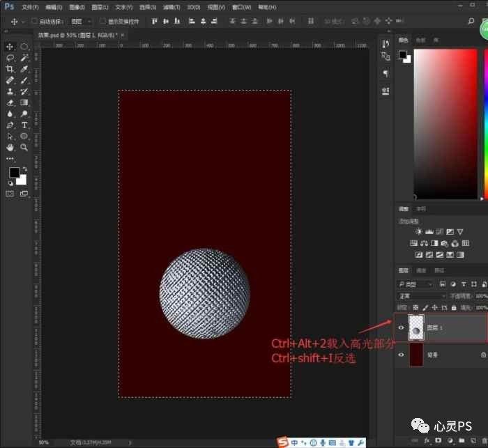Open the layer opacity 100% dropdown
Screen dimensions: 488x448
[x=482, y=296]
